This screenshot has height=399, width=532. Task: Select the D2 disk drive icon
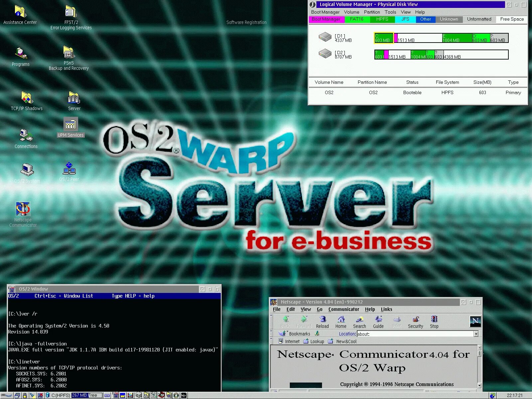325,53
